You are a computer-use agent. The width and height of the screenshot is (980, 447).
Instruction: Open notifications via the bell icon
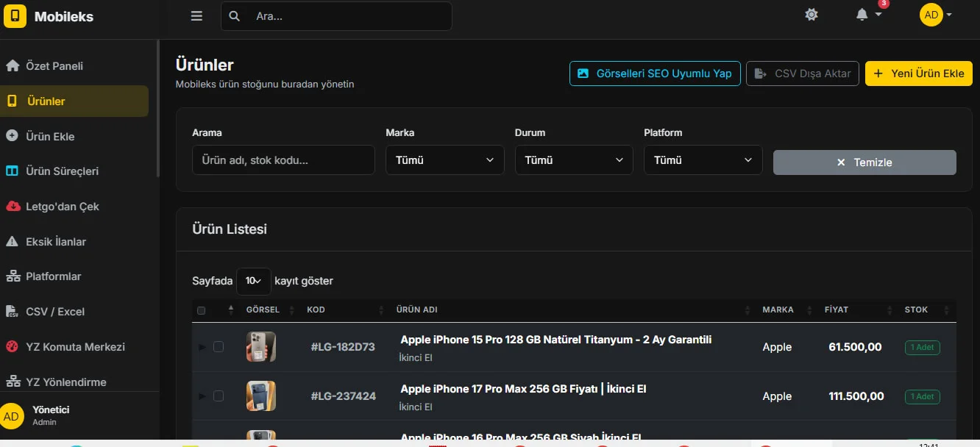point(862,15)
